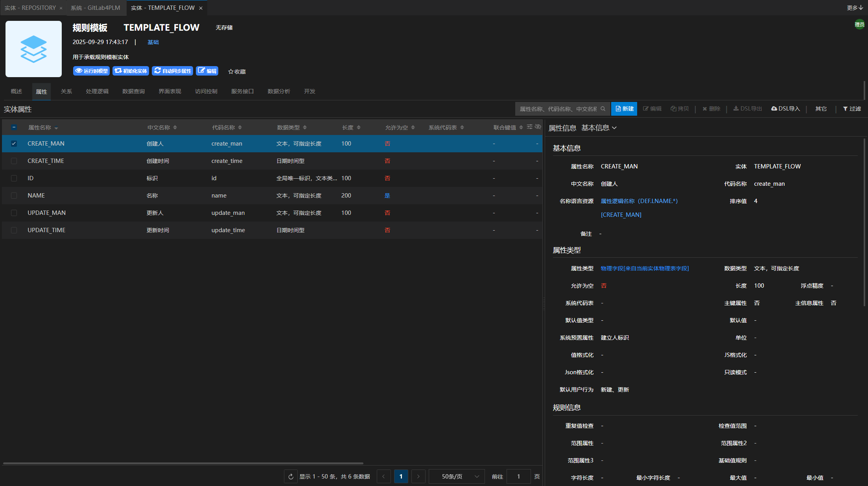Screen dimensions: 868x486
Task: Toggle the select-all header checkbox
Action: 14,127
